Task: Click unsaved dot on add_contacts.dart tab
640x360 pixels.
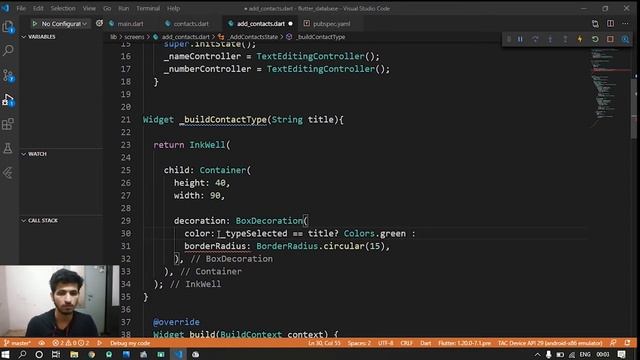Action: (291, 24)
